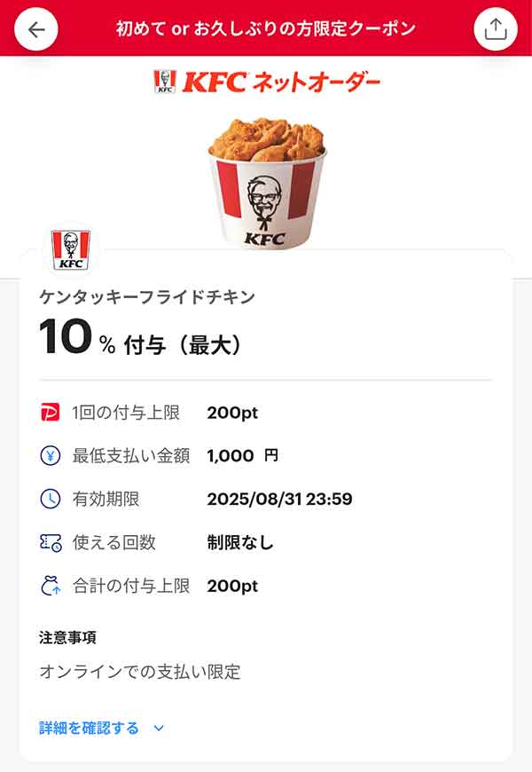Tap the 制限なし usage count value
This screenshot has height=772, width=532.
240,542
